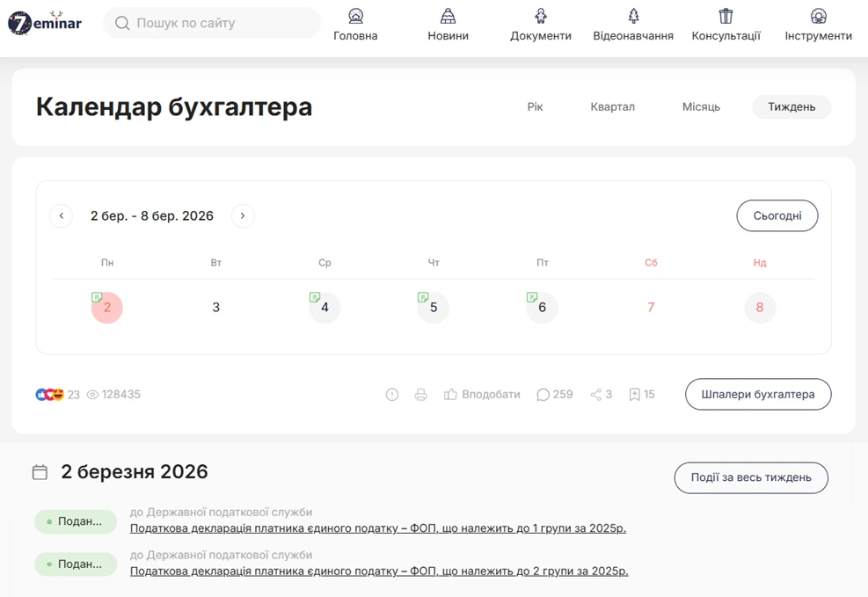868x597 pixels.
Task: Go to next week with right chevron
Action: [x=243, y=215]
